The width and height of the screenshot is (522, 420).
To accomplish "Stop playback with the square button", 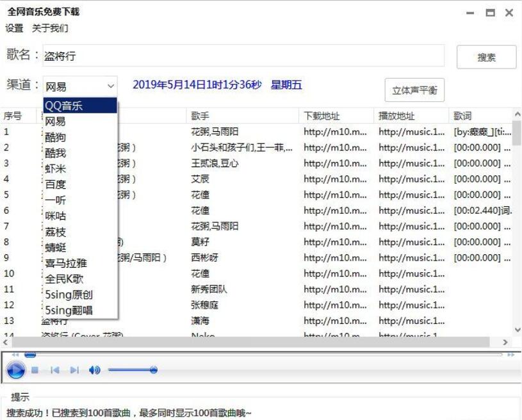I will (x=35, y=370).
